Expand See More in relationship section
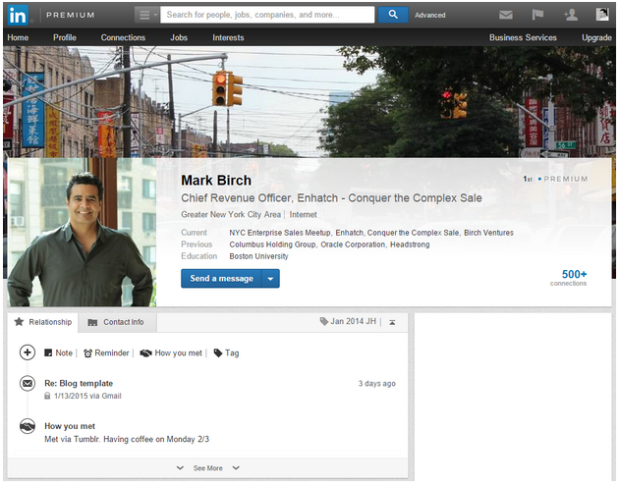This screenshot has width=620, height=487. 208,468
